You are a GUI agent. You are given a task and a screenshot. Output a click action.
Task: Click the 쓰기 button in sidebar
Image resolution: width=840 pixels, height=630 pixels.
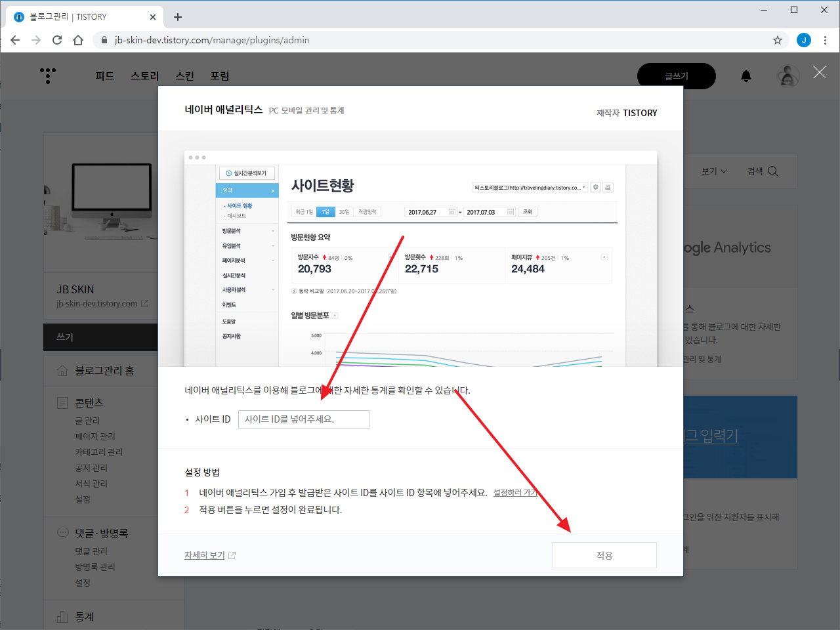pyautogui.click(x=100, y=337)
